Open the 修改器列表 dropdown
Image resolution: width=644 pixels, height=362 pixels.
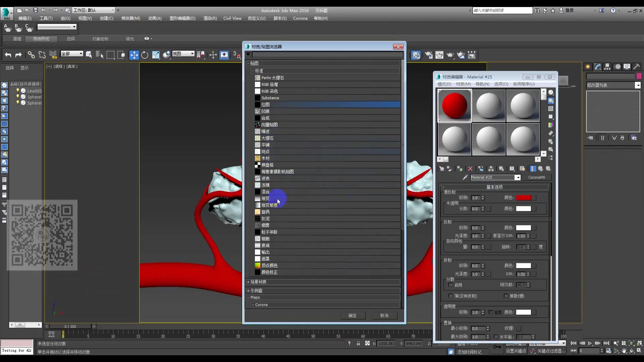coord(638,85)
